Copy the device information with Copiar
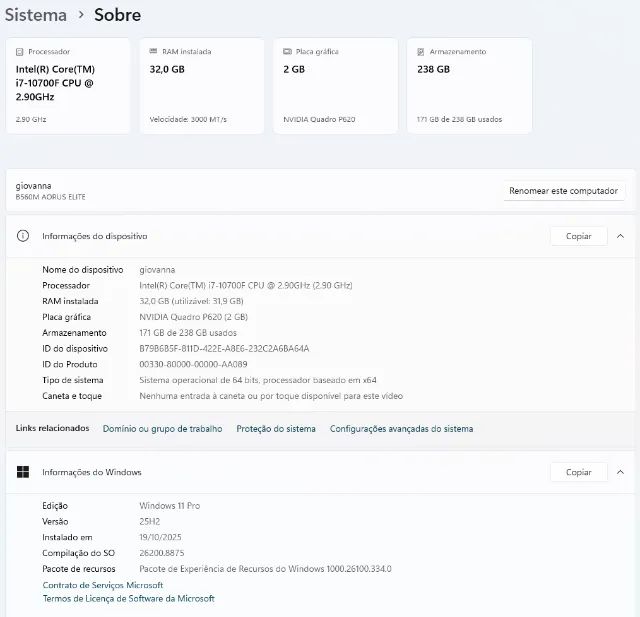Image resolution: width=640 pixels, height=617 pixels. coord(578,236)
